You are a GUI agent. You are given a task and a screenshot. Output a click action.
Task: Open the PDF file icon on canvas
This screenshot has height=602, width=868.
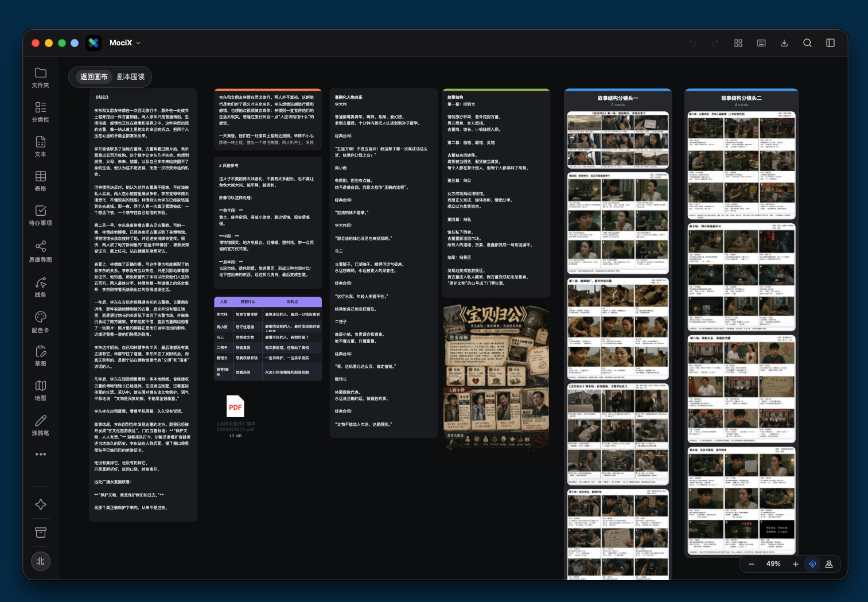[235, 407]
